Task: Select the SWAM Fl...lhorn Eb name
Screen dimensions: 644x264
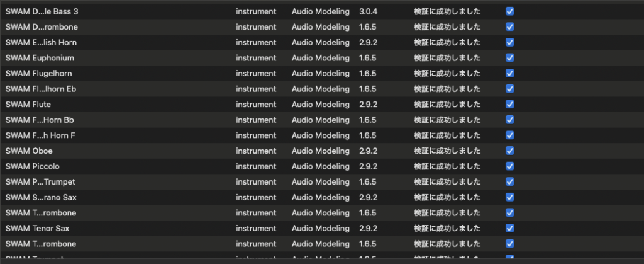Action: 41,89
